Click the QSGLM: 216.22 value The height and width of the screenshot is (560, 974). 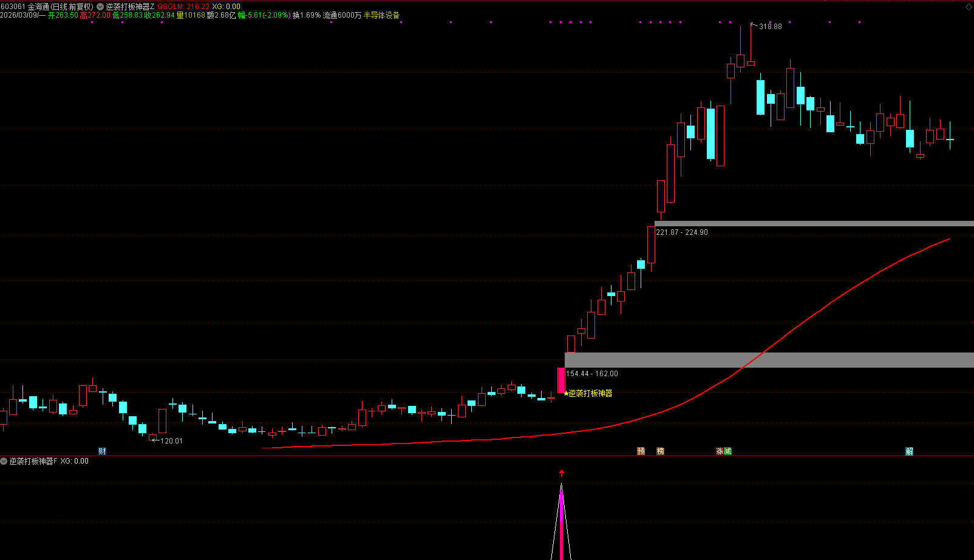(x=183, y=7)
